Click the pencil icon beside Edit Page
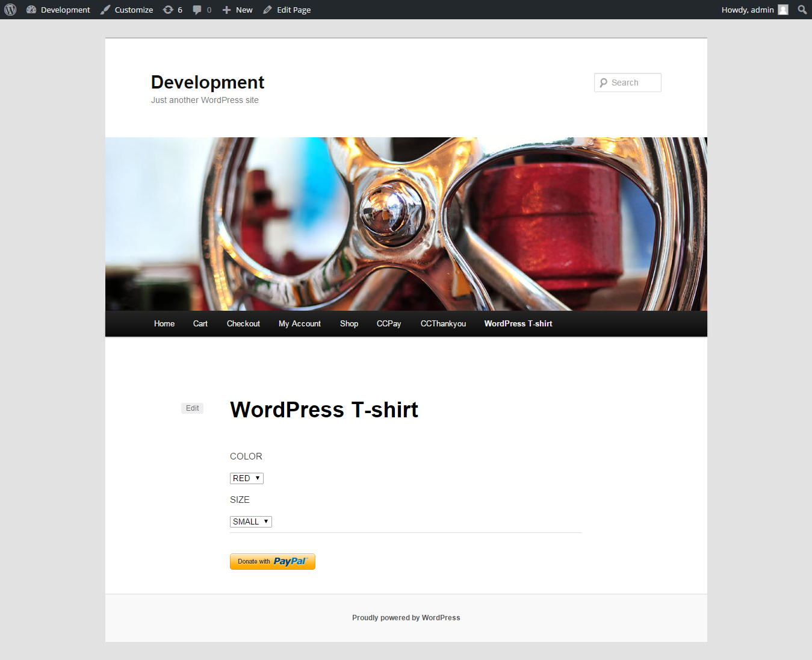The width and height of the screenshot is (812, 660). coord(267,10)
